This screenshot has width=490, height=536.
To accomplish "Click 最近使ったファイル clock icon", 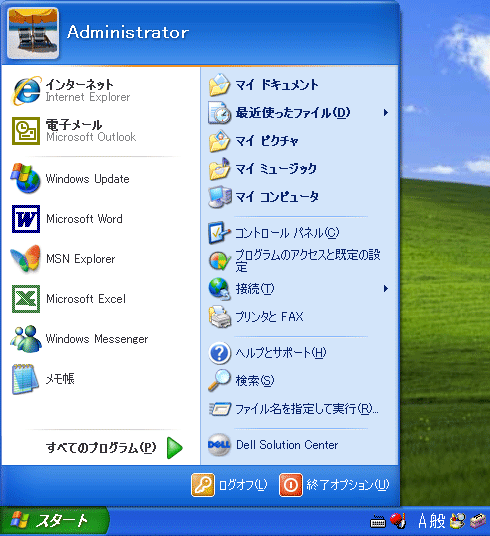I will (x=219, y=112).
